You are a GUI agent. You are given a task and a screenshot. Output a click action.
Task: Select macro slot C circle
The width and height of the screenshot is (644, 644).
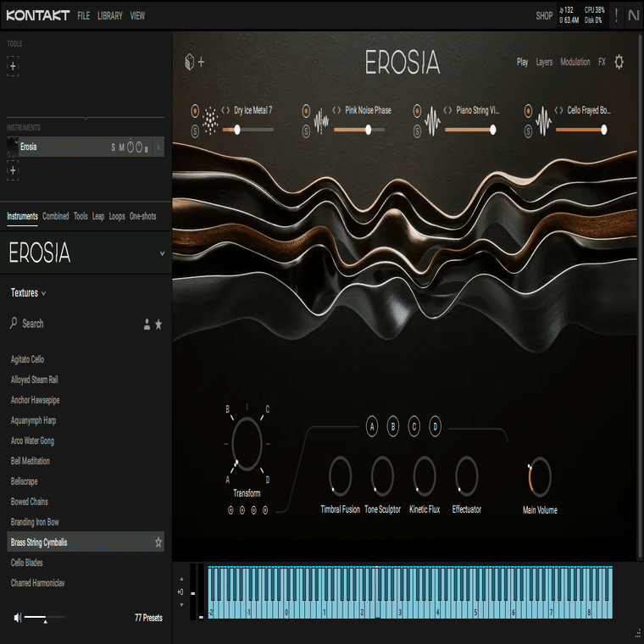tap(414, 427)
